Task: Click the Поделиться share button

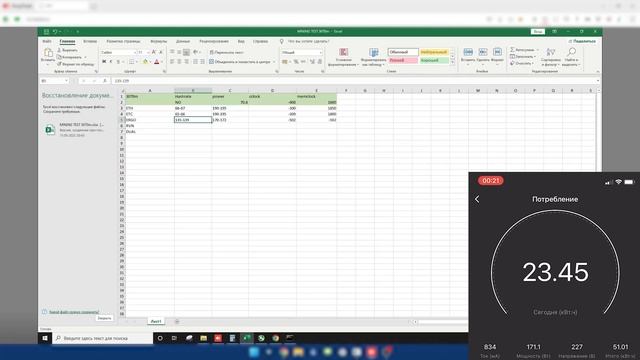Action: pos(582,41)
